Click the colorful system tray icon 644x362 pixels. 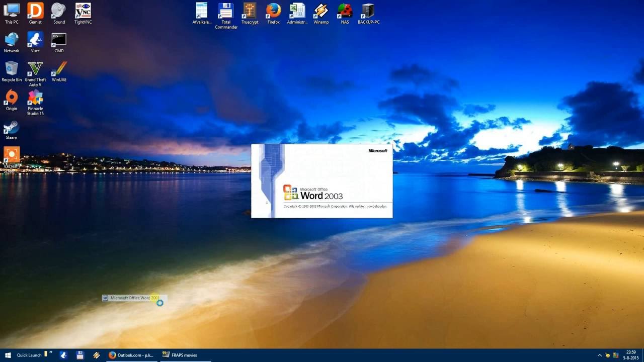coord(616,355)
